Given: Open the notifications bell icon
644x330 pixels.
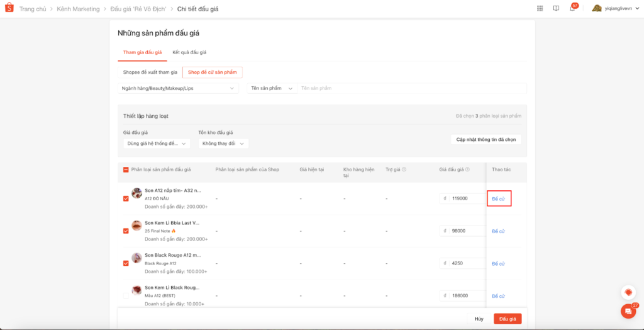Looking at the screenshot, I should [572, 9].
